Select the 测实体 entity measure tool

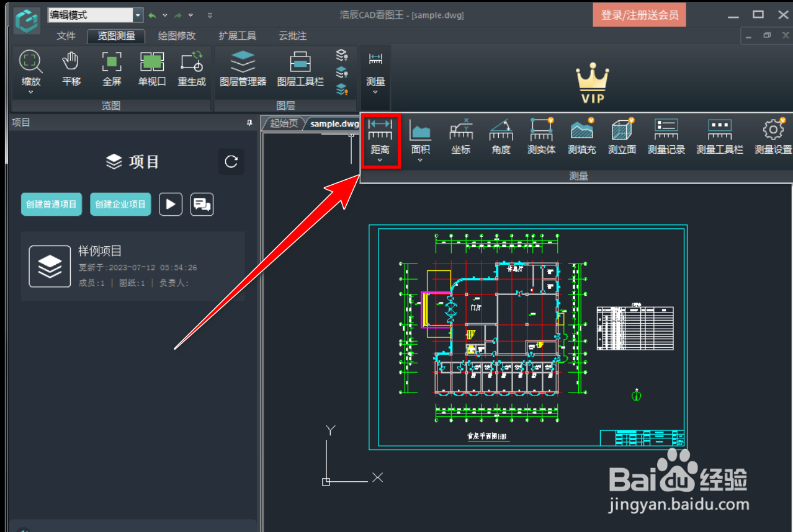(542, 136)
